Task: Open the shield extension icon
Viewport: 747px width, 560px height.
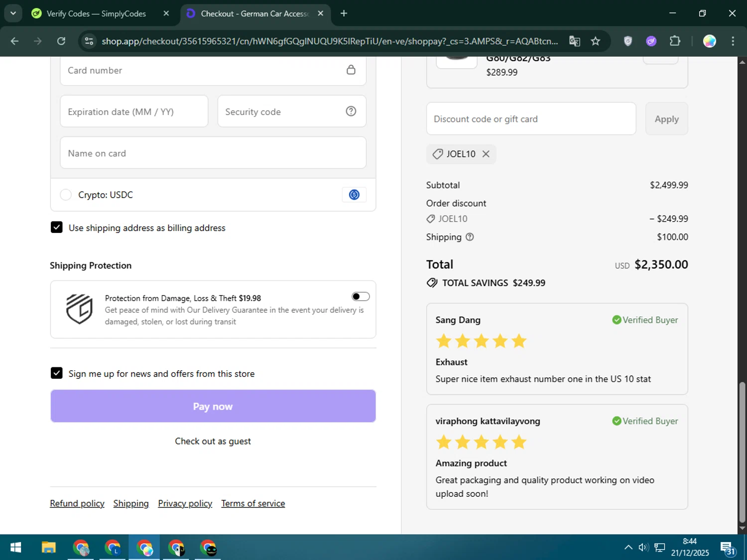Action: click(x=628, y=41)
